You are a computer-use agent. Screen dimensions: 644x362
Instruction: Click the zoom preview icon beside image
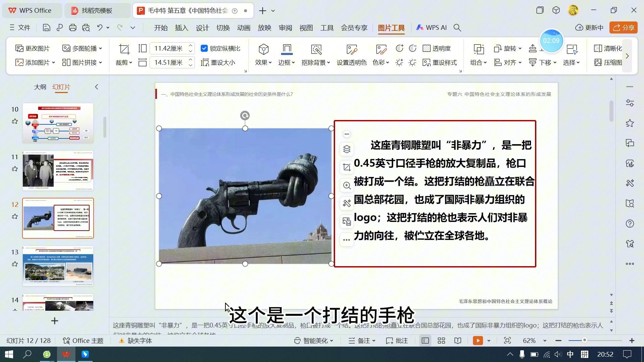[x=347, y=185]
